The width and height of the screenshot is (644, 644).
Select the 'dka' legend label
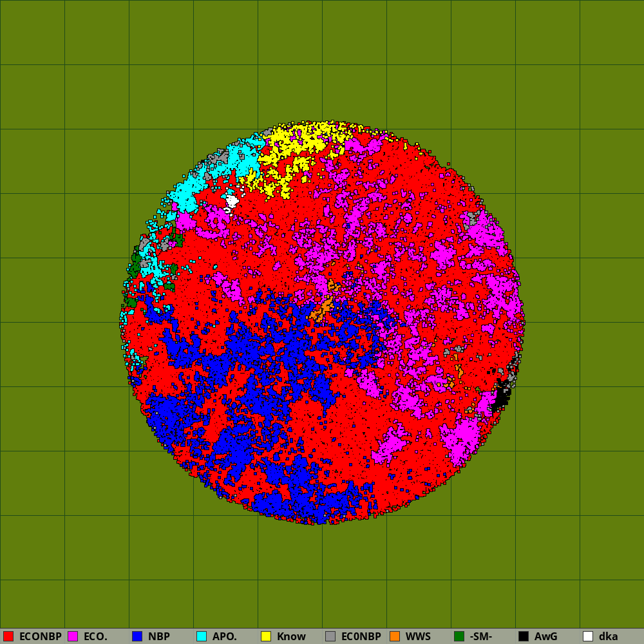pos(609,636)
